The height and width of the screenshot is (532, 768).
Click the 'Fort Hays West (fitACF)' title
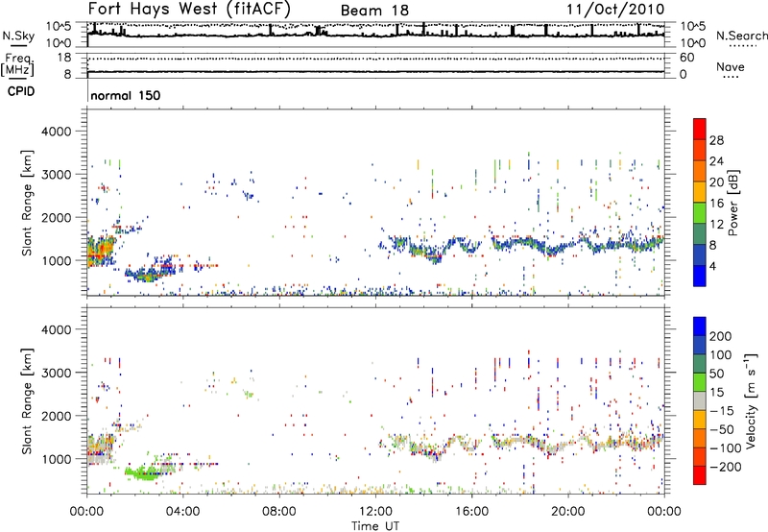[x=189, y=9]
